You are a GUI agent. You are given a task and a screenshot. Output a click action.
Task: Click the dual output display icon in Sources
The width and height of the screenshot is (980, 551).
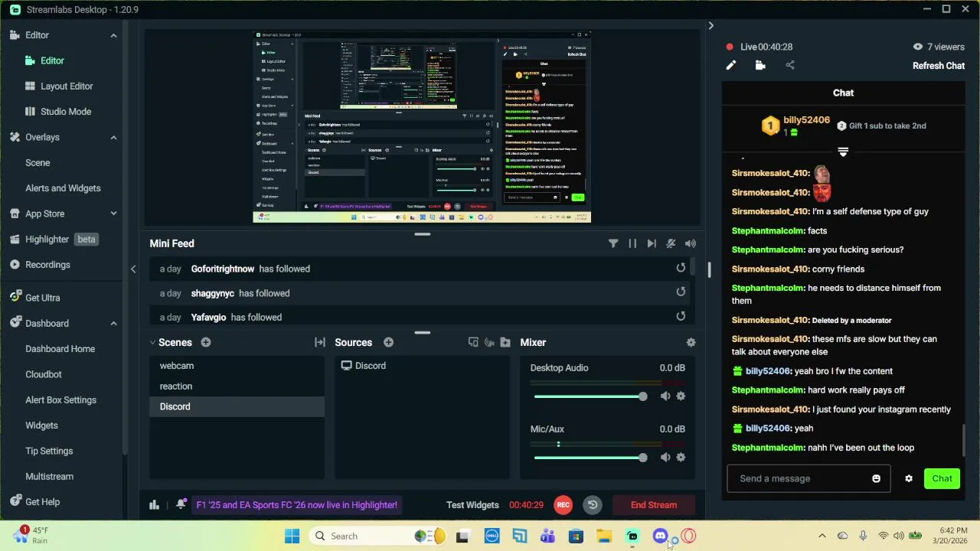click(473, 342)
